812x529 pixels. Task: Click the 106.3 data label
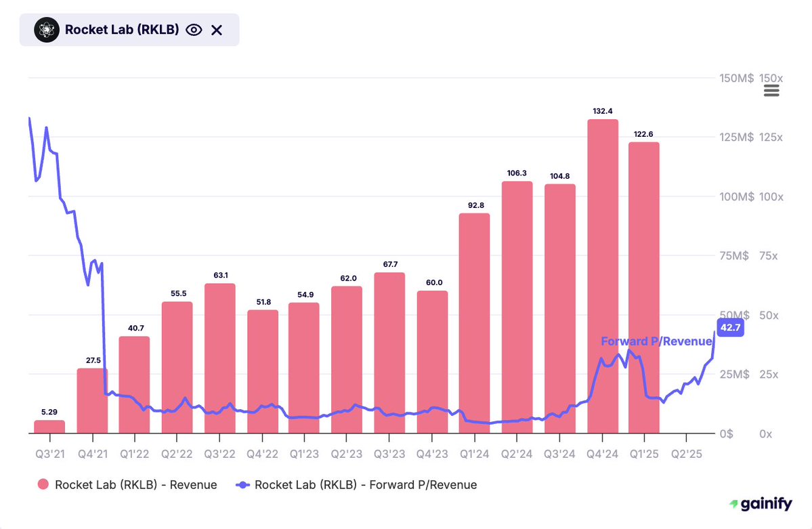click(x=517, y=173)
